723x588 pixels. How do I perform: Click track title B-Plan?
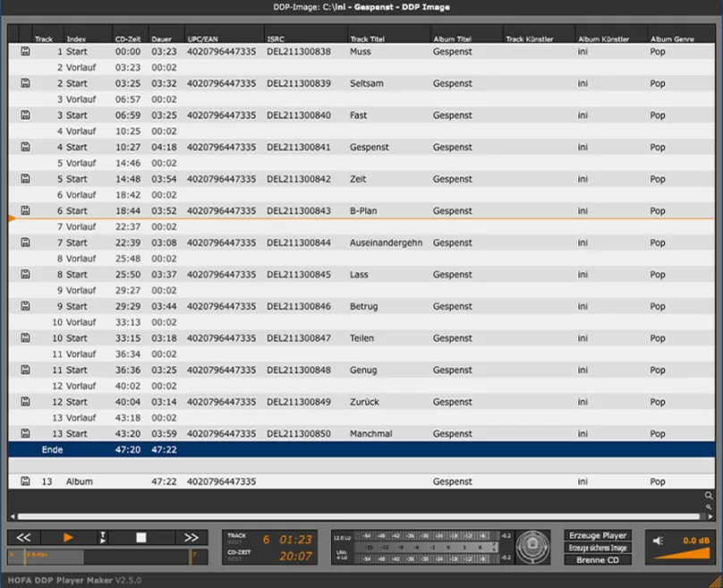pyautogui.click(x=363, y=210)
